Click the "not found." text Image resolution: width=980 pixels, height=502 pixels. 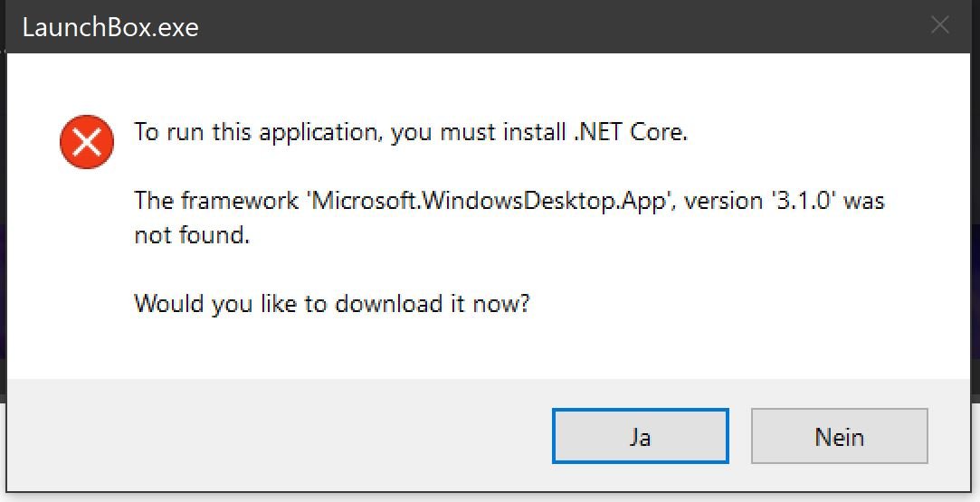pos(192,235)
